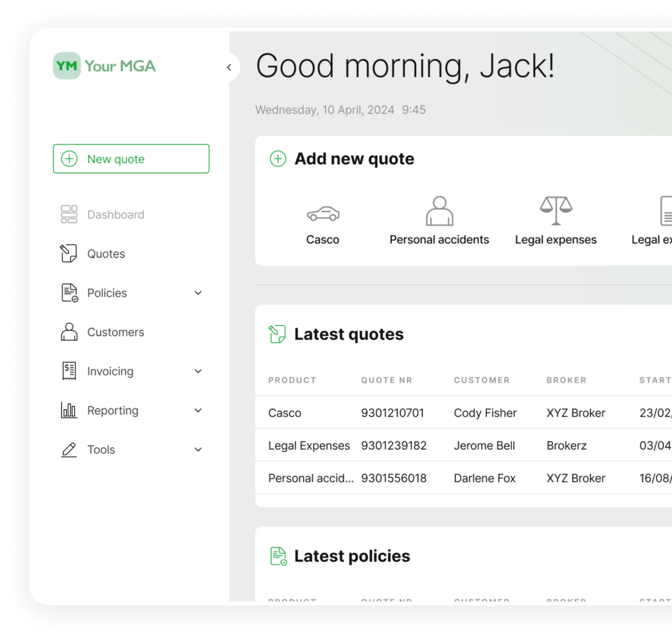This screenshot has width=672, height=635.
Task: Click the Casco car icon
Action: pos(323,213)
